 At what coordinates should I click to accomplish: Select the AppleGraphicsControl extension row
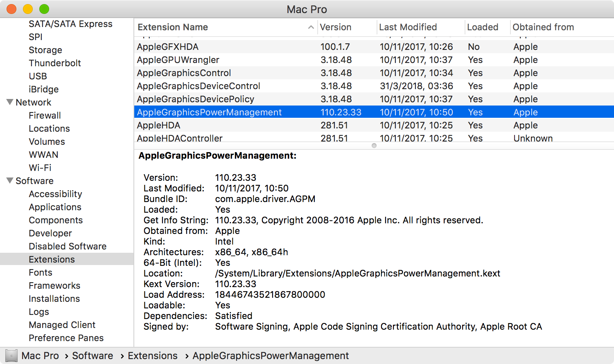[374, 73]
